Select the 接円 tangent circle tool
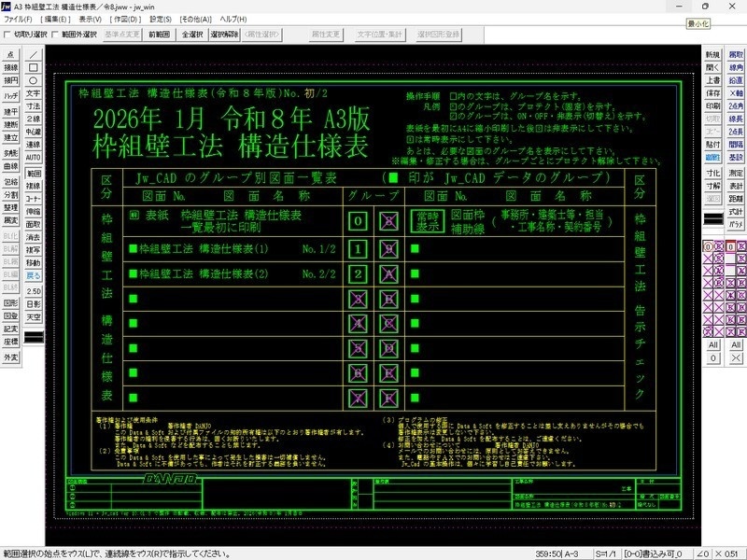The width and height of the screenshot is (747, 560). point(11,79)
